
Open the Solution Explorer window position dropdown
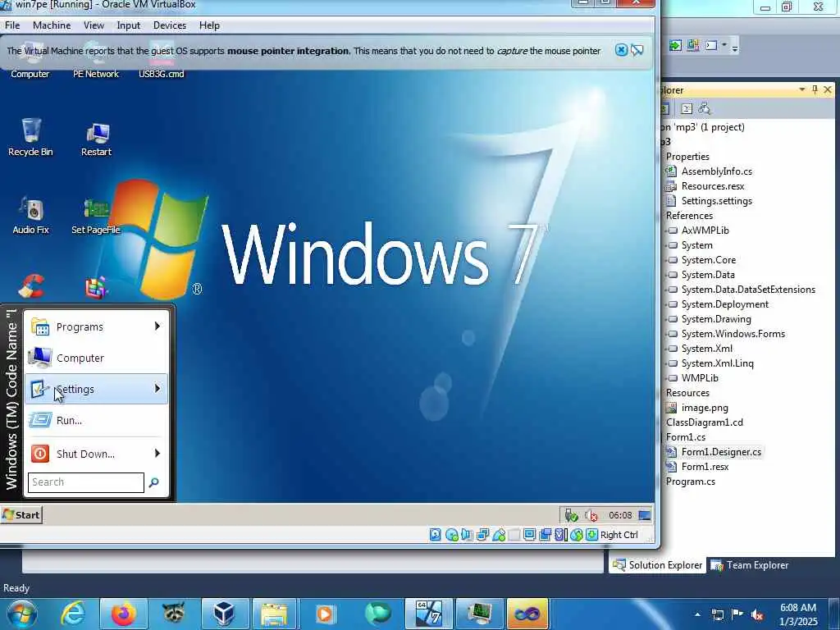pyautogui.click(x=802, y=89)
